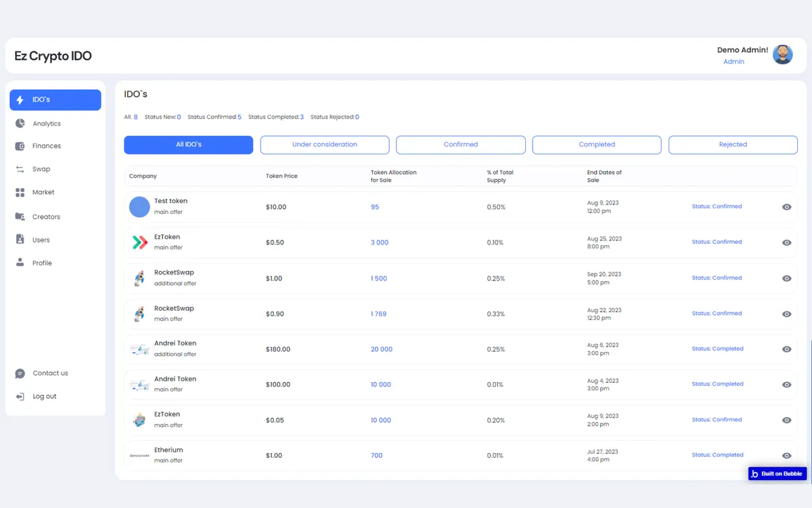View Andrei Token $180.00 row via its eye icon
The width and height of the screenshot is (812, 508).
click(786, 350)
